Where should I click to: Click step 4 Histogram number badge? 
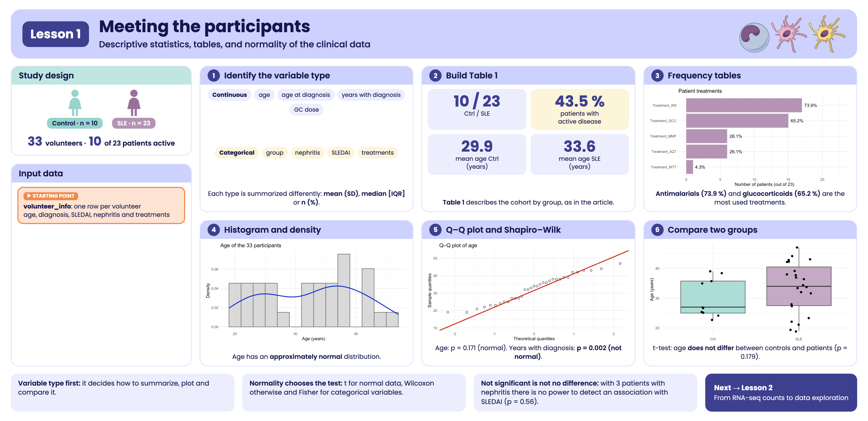point(214,230)
